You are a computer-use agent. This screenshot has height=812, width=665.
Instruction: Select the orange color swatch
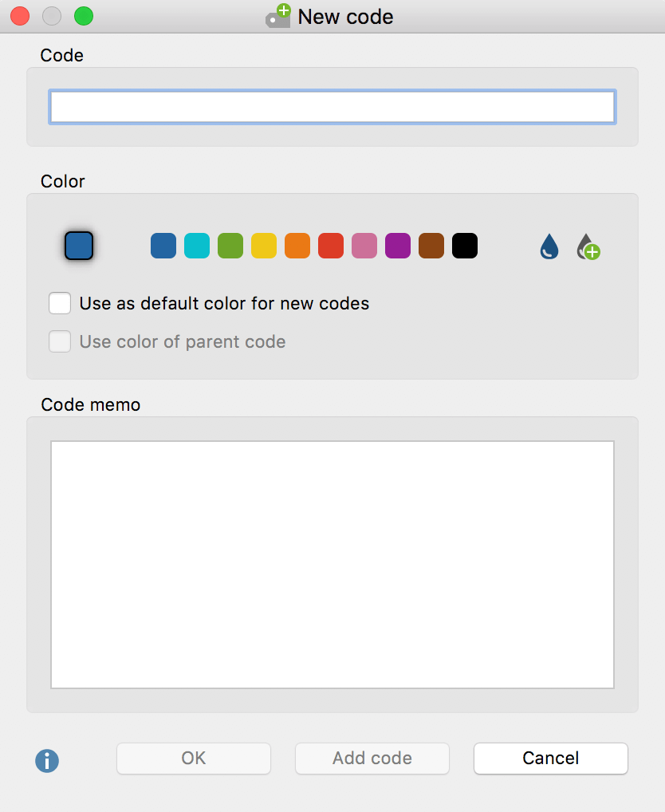tap(297, 246)
